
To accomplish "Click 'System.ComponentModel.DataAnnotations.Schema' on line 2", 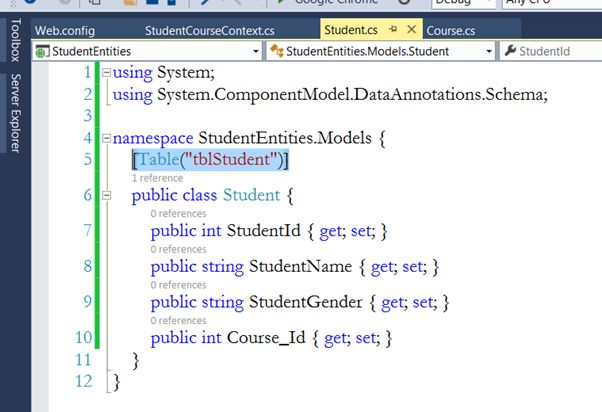I will [350, 94].
